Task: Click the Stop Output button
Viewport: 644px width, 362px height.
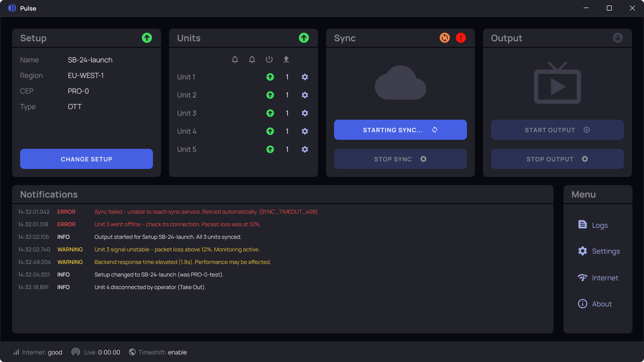Action: (x=557, y=159)
